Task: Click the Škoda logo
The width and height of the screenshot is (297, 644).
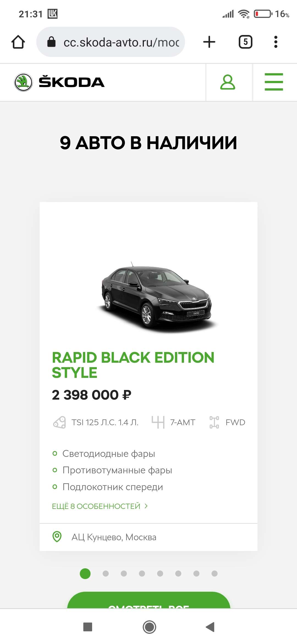Action: 59,82
